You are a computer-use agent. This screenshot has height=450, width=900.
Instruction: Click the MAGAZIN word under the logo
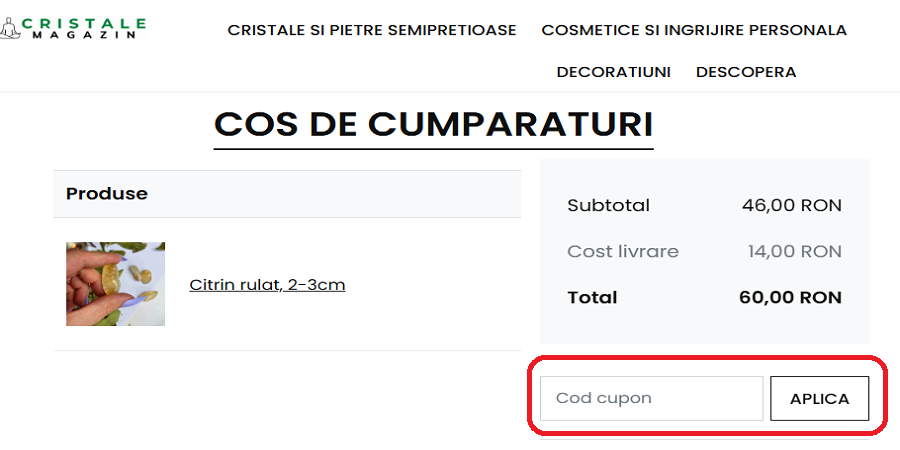84,35
